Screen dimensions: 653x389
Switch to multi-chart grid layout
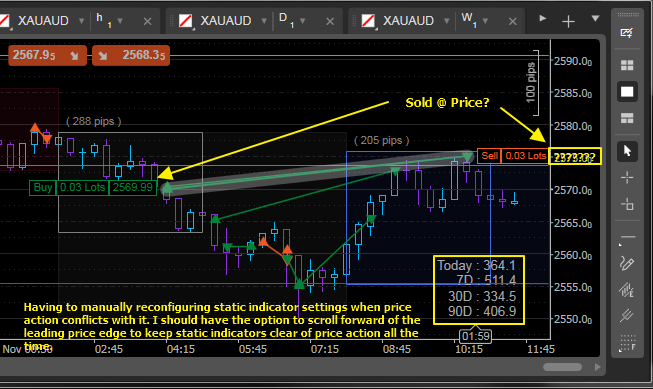(x=627, y=65)
